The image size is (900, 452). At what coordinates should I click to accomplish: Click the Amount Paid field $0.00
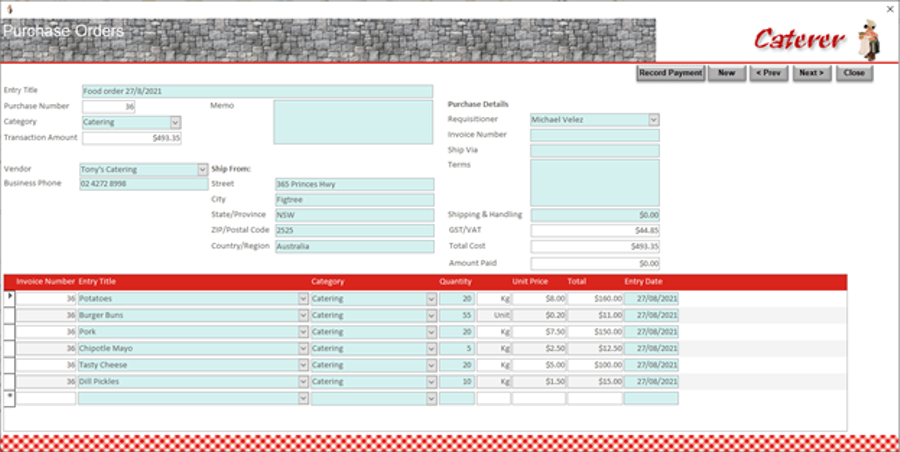595,264
